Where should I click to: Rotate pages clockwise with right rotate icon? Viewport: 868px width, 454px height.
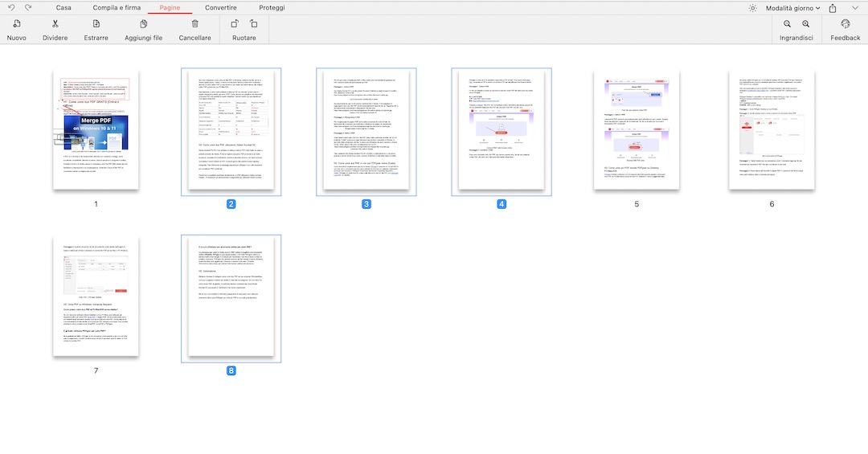(x=253, y=24)
